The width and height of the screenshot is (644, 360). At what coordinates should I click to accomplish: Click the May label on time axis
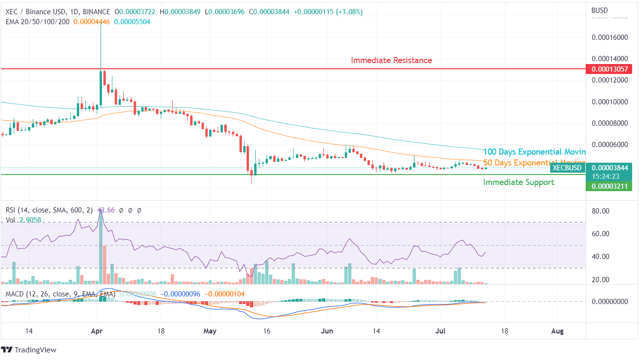click(209, 331)
